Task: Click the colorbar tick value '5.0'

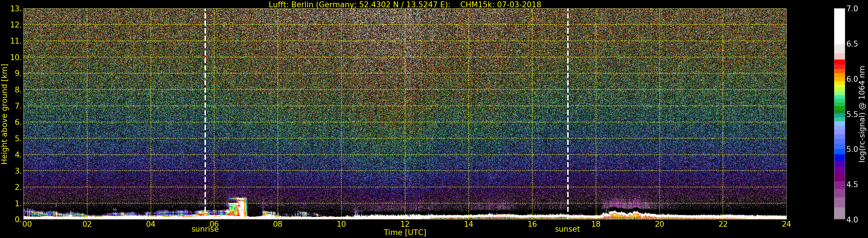Action: click(852, 149)
